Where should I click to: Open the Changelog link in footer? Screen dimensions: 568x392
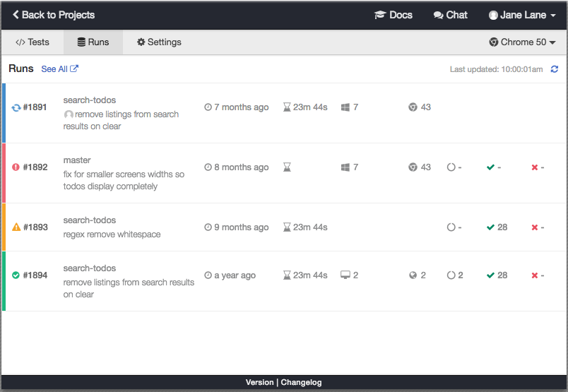[301, 382]
